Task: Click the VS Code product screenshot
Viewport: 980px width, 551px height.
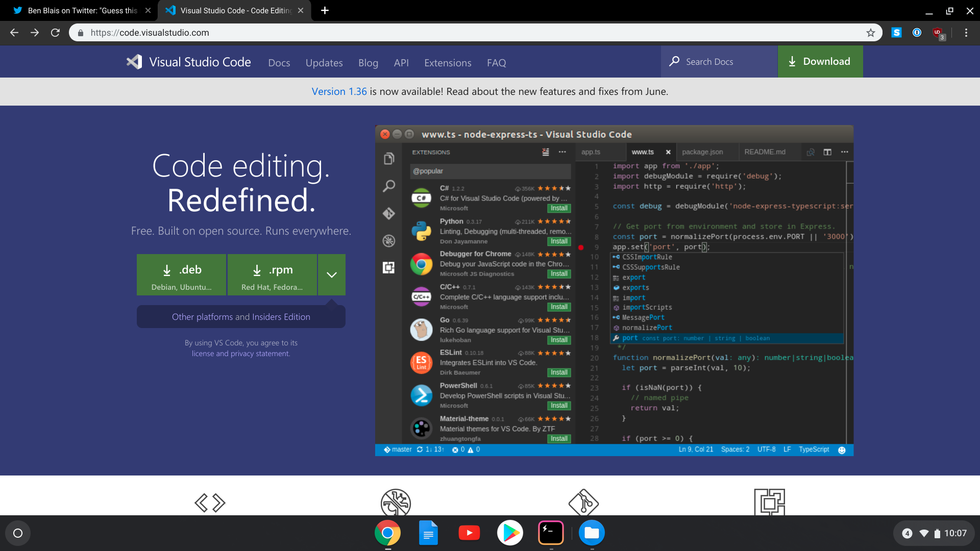Action: (614, 290)
